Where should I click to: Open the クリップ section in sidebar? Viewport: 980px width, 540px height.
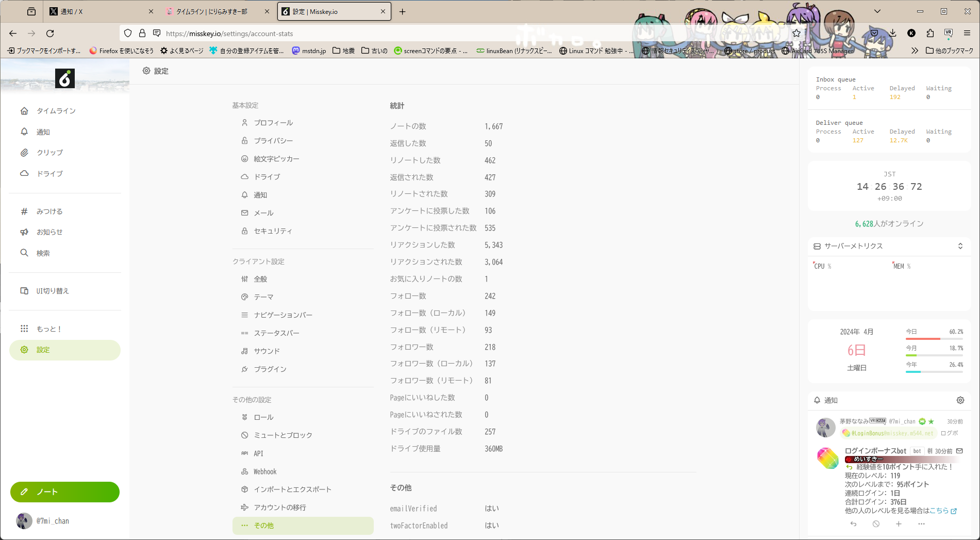49,152
